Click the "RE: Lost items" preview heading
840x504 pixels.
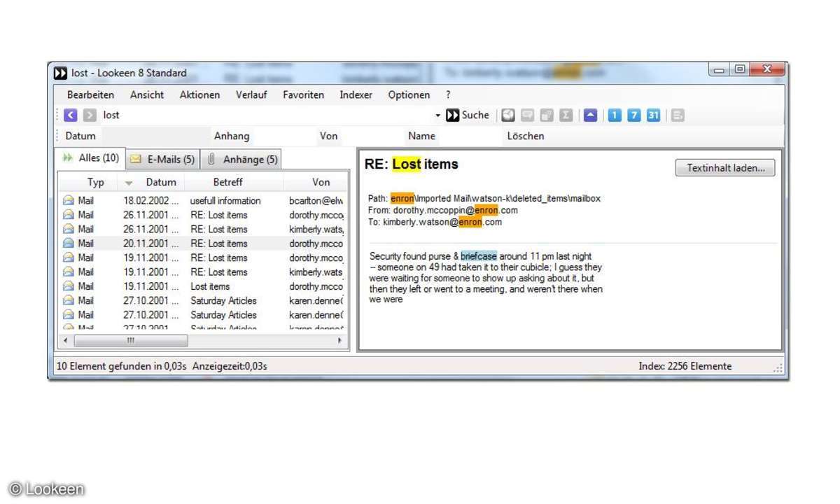coord(412,164)
